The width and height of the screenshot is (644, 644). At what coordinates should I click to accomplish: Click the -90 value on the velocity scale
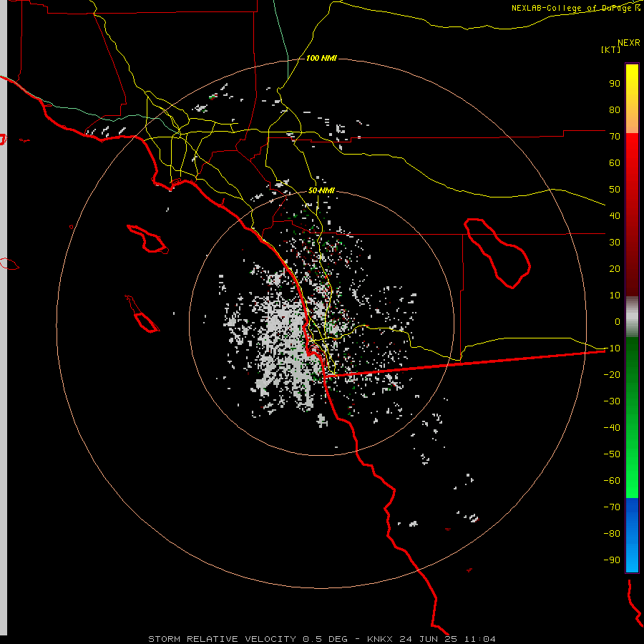pos(612,560)
